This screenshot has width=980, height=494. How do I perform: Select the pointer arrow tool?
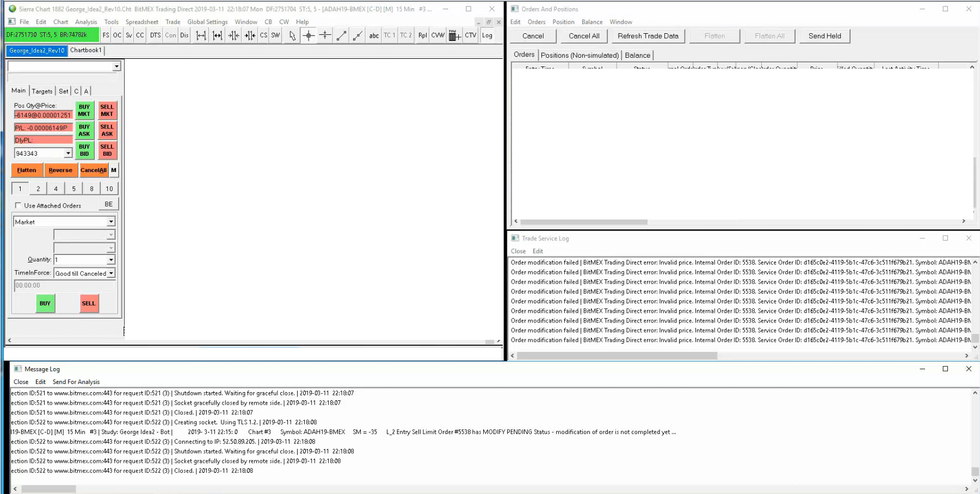point(292,35)
